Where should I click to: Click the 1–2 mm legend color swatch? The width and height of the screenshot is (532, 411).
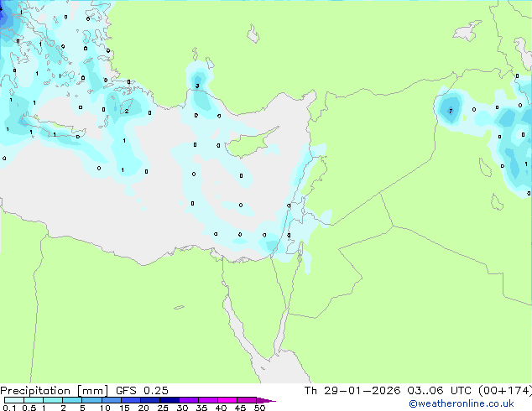click(53, 400)
